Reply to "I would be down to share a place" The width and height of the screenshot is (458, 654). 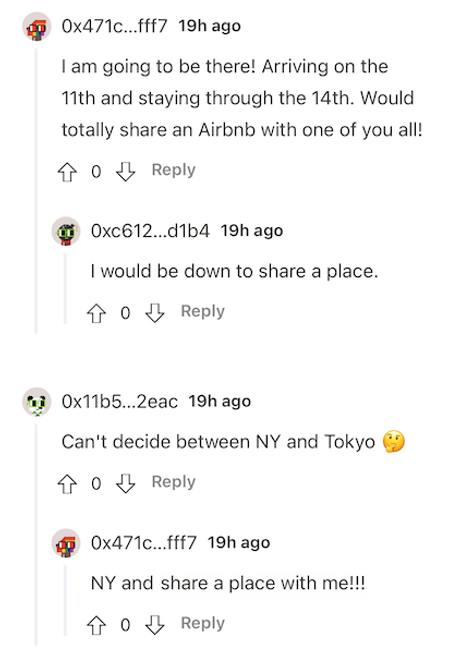[x=203, y=312]
